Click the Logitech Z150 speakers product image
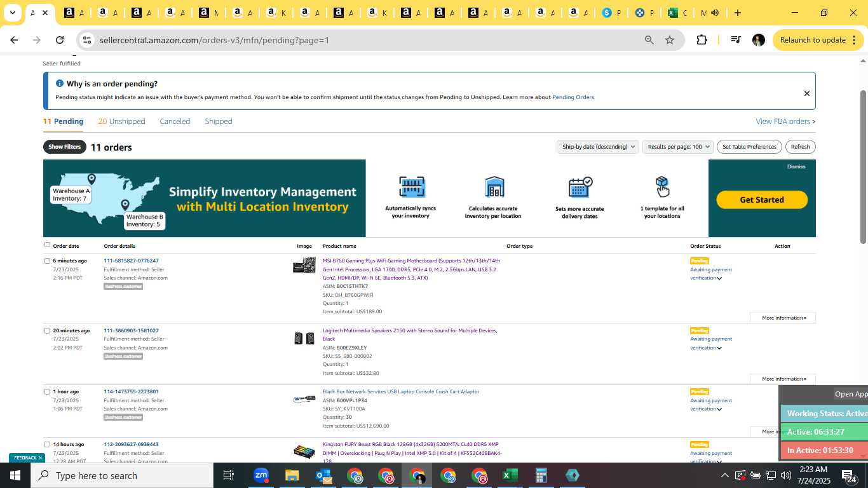The image size is (868, 488). (x=304, y=339)
